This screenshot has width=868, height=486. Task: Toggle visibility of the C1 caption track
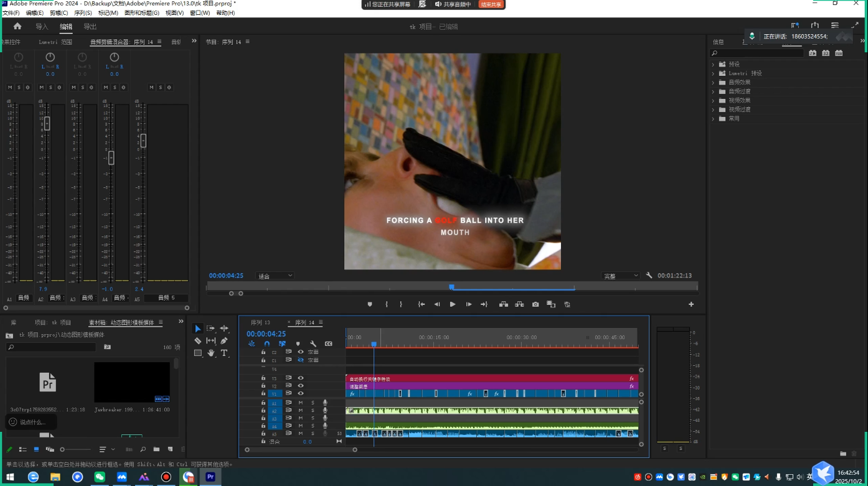(x=301, y=360)
